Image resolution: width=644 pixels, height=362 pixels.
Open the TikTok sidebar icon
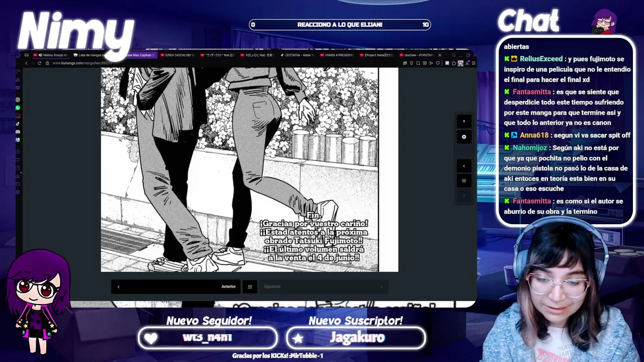pos(18,123)
